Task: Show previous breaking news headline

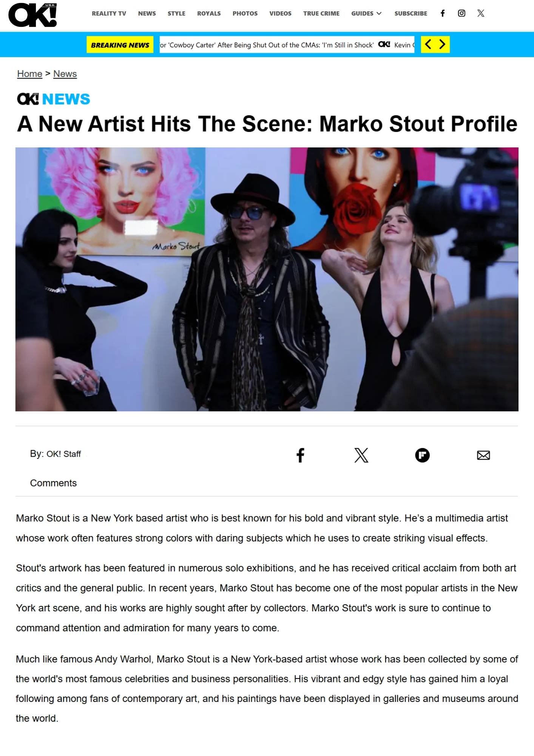Action: point(428,45)
